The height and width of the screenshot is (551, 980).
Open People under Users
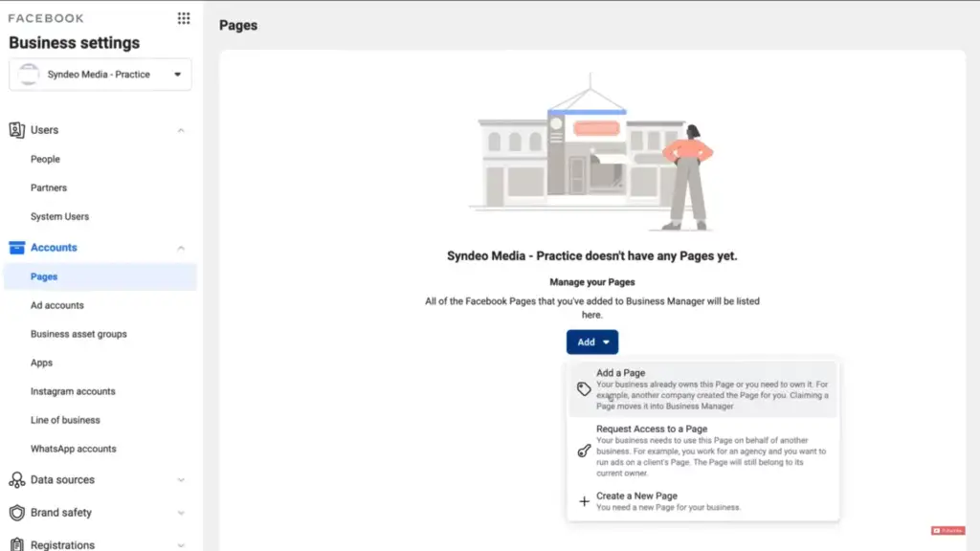coord(45,159)
